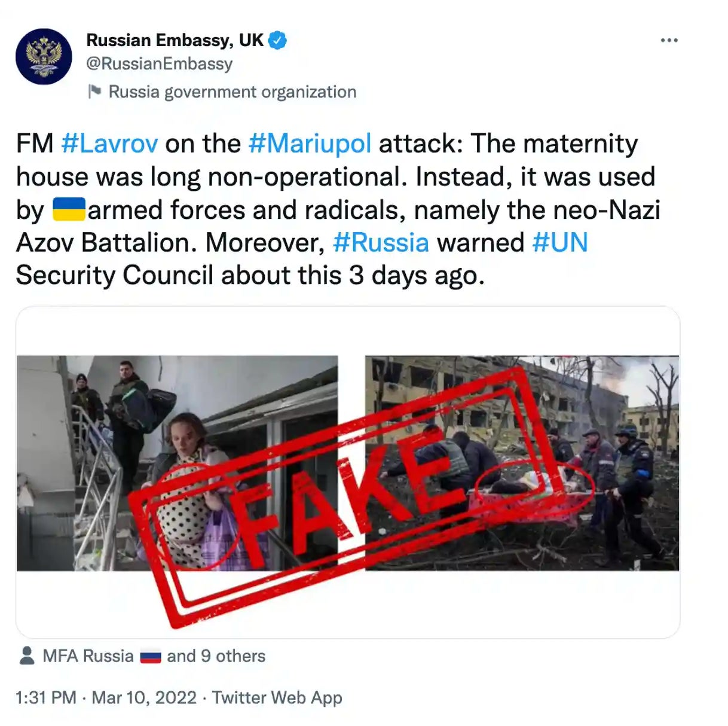This screenshot has width=728, height=726.
Task: Click the government organization flag icon
Action: (x=94, y=91)
